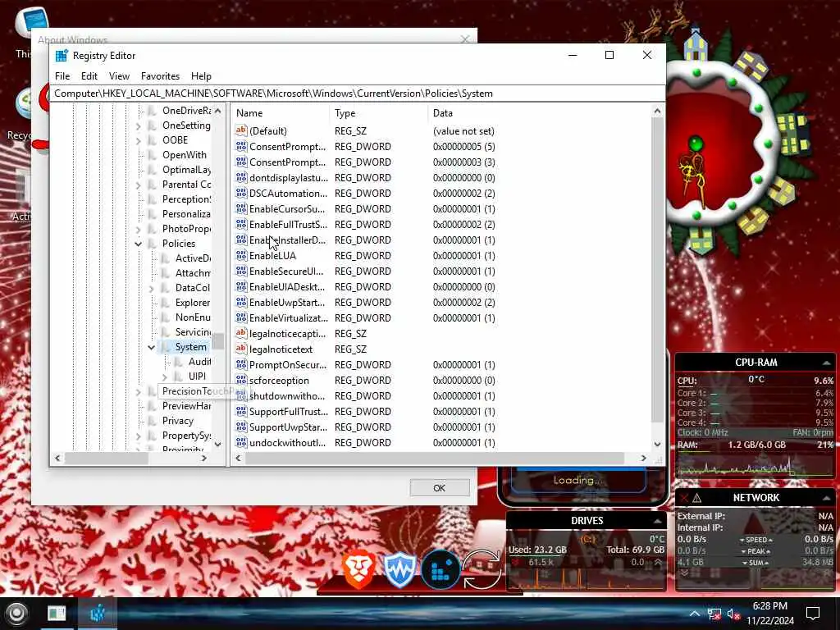Click the tree pane vertical scrollbar thumb
Screen dimensions: 840x630
click(x=217, y=340)
